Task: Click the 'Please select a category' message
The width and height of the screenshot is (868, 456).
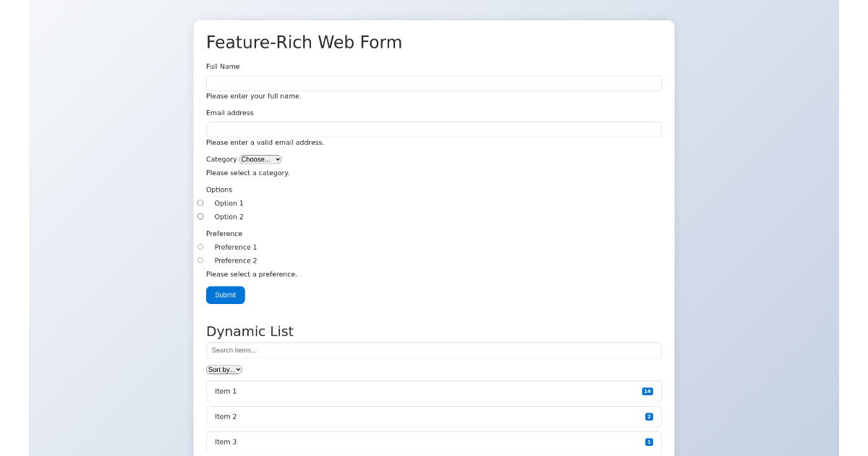Action: tap(247, 172)
